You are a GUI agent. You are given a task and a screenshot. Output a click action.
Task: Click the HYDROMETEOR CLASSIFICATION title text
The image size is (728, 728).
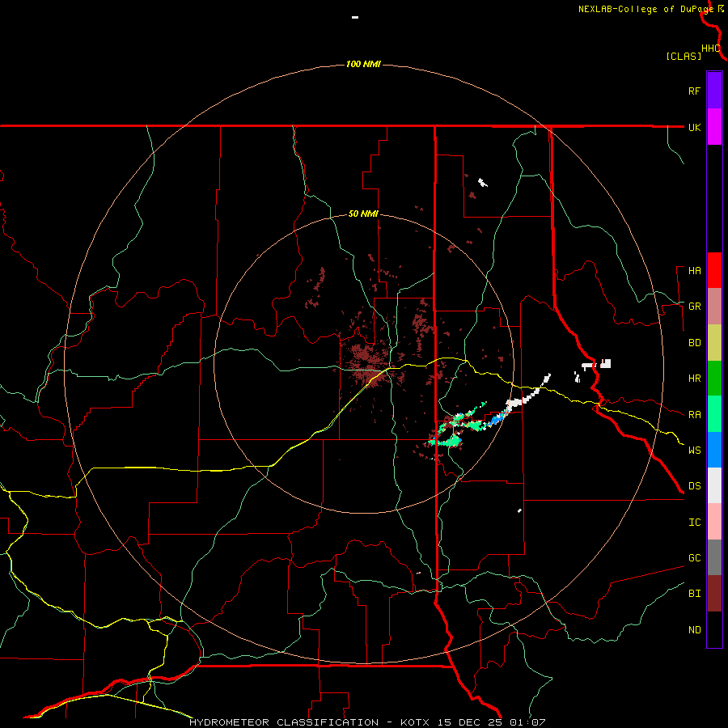pyautogui.click(x=284, y=722)
